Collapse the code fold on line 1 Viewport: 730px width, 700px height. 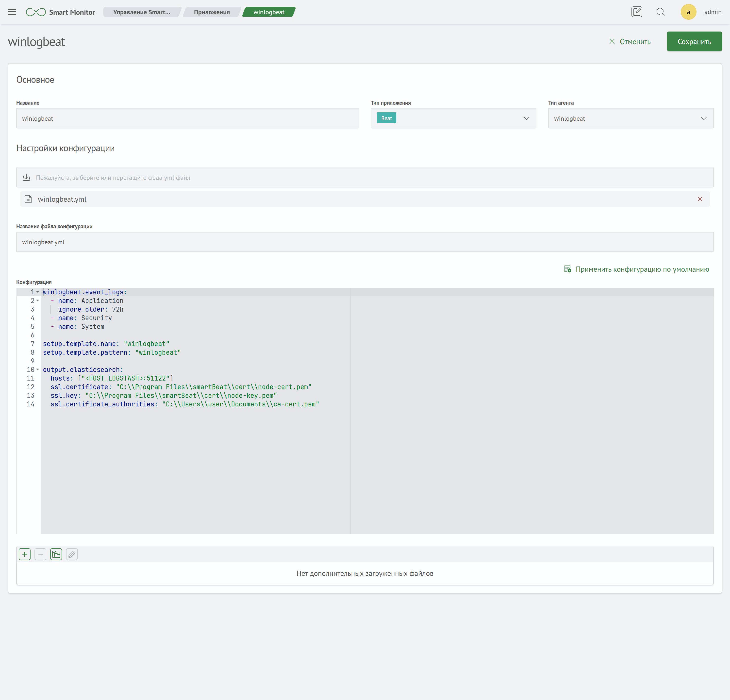point(38,292)
